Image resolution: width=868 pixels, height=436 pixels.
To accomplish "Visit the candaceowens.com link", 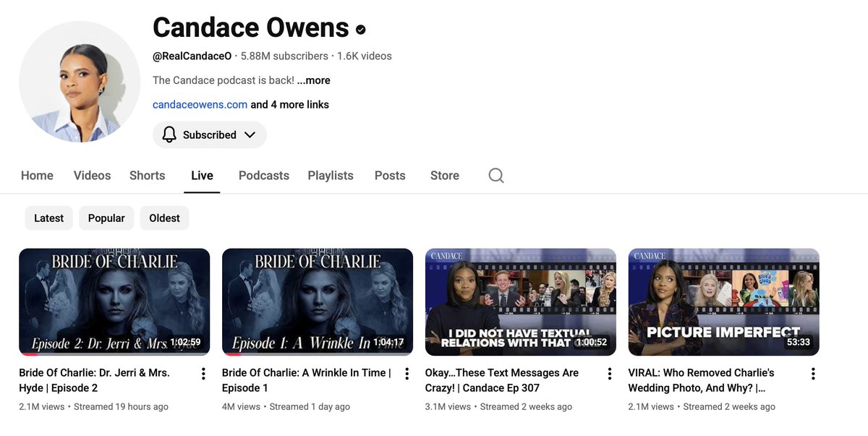I will (x=200, y=105).
